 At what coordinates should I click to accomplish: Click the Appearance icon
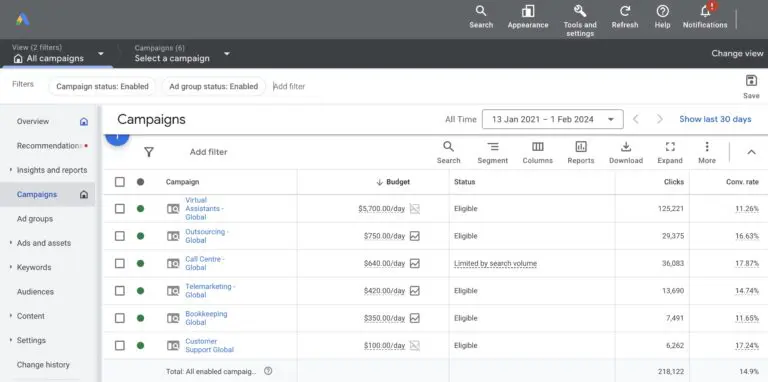[528, 11]
